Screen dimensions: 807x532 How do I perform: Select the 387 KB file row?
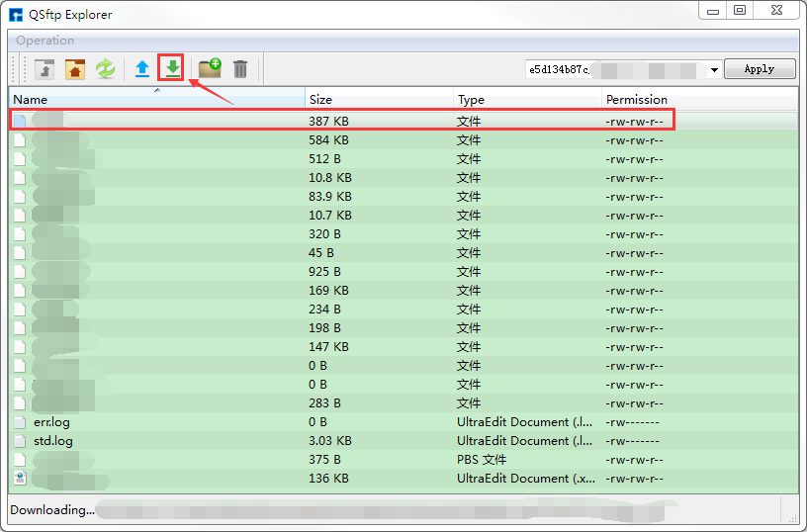[328, 122]
